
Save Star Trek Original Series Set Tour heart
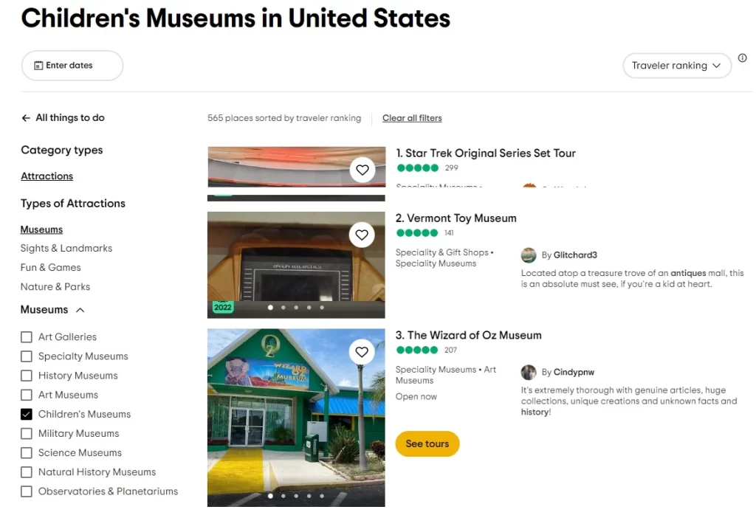362,170
